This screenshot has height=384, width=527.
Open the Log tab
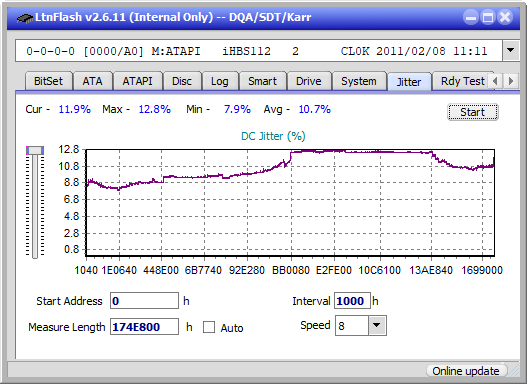click(219, 81)
